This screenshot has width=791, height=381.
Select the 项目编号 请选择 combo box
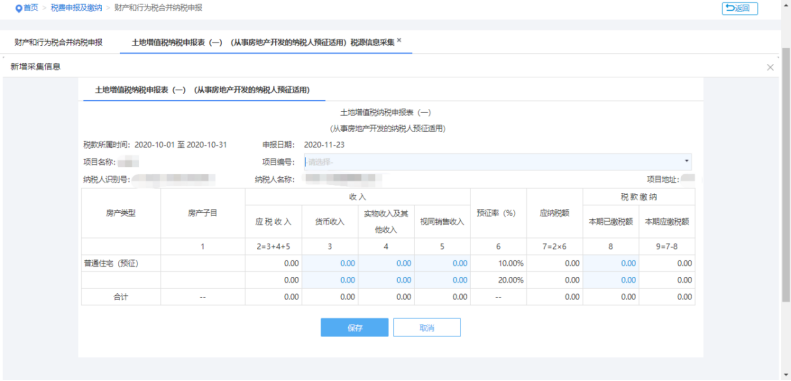coord(497,161)
